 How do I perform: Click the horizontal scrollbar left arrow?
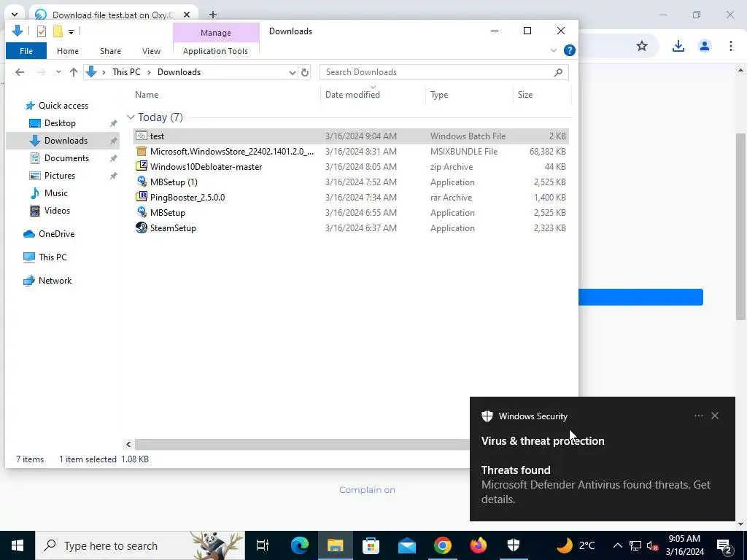point(128,444)
